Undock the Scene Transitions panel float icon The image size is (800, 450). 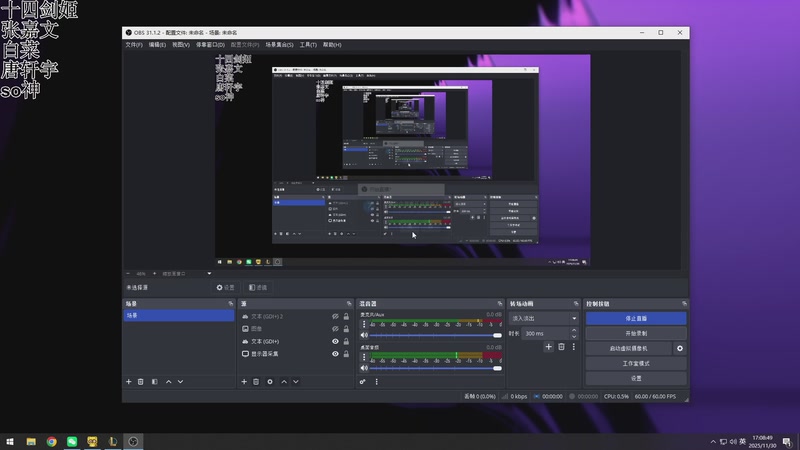click(576, 304)
